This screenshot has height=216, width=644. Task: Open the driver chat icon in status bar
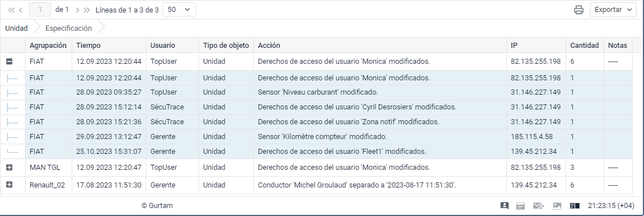[505, 206]
